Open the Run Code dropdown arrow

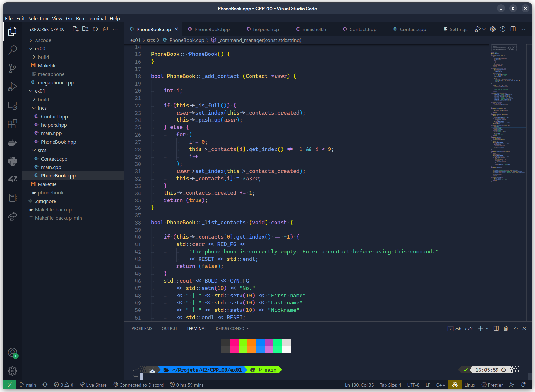tap(484, 29)
